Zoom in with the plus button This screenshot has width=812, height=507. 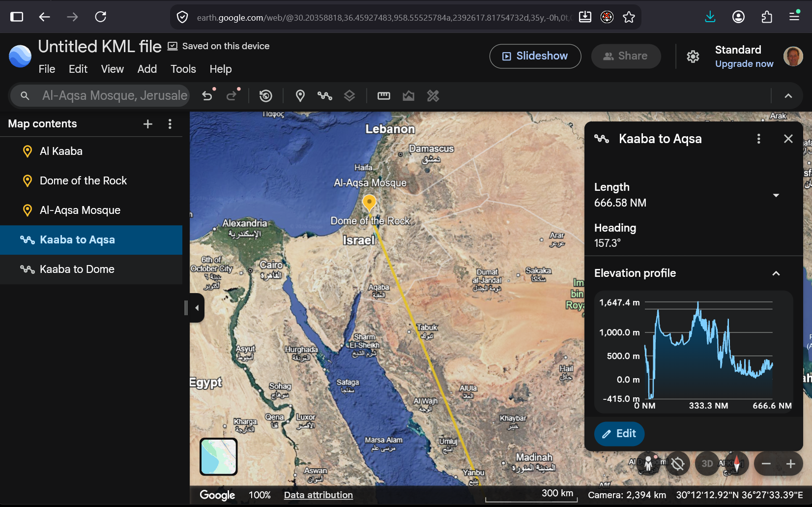click(791, 464)
